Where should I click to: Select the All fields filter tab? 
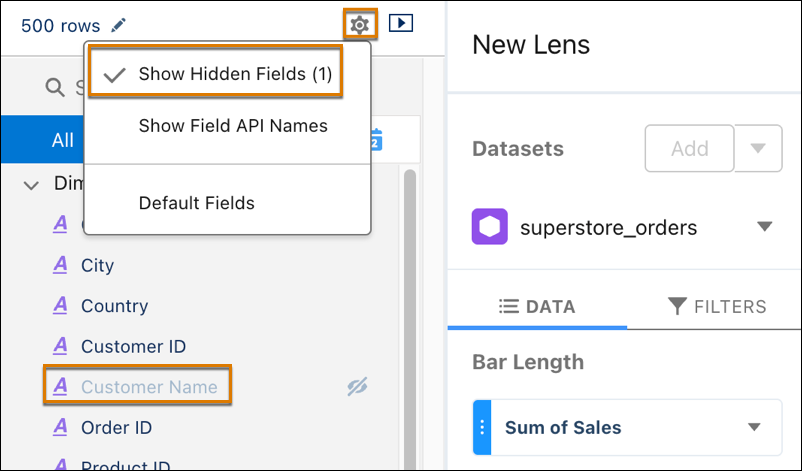click(43, 140)
